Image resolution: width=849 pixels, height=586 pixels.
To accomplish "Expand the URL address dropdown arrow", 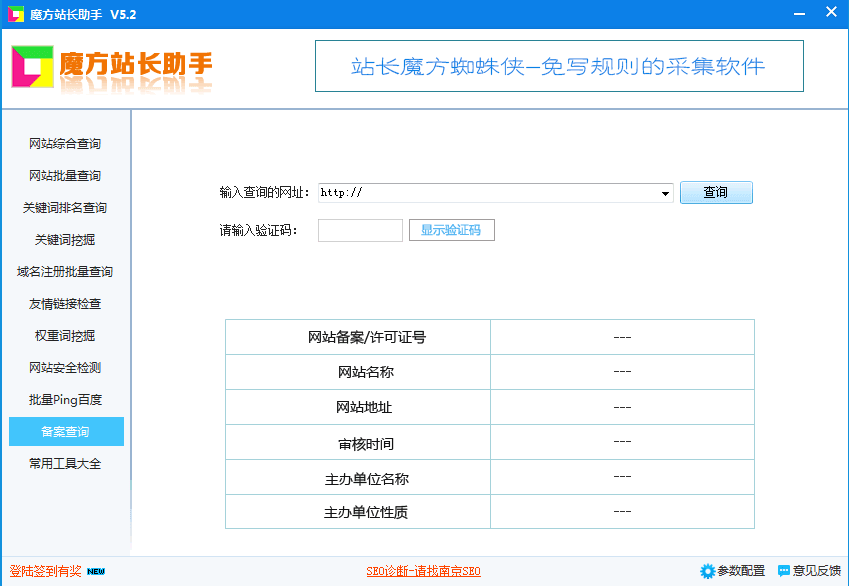I will [x=666, y=194].
